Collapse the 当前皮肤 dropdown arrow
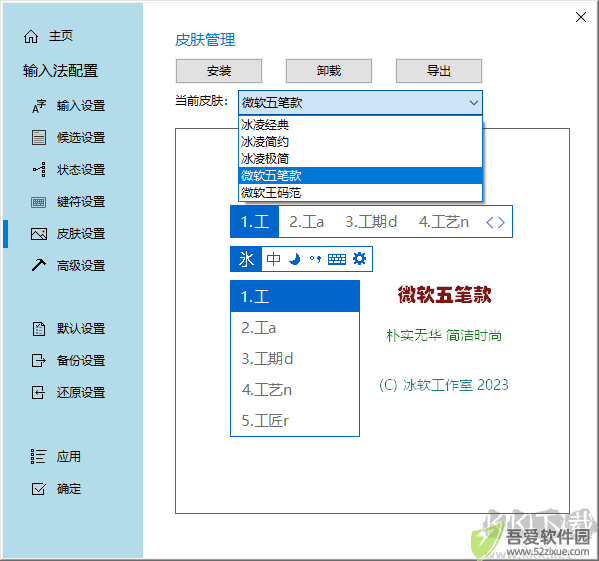The image size is (599, 561). point(474,103)
